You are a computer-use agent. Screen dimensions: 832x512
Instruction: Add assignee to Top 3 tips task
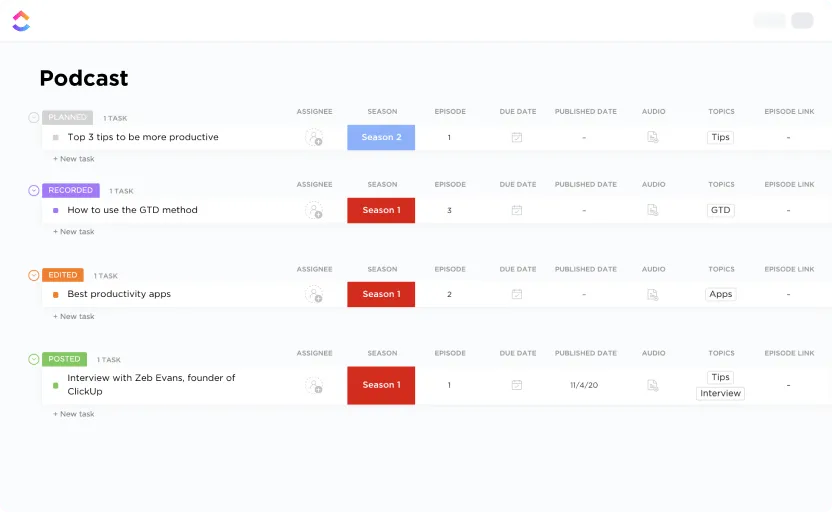314,137
